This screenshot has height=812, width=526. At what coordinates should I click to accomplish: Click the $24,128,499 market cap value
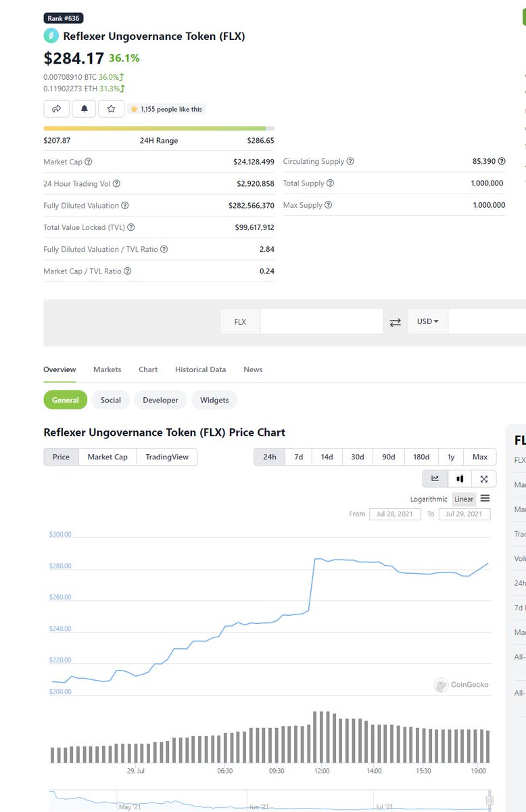pos(254,162)
